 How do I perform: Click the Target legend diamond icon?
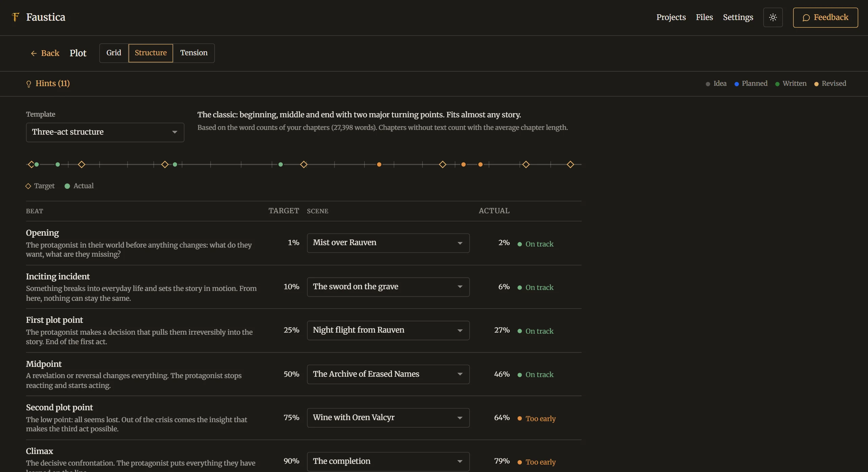coord(28,186)
